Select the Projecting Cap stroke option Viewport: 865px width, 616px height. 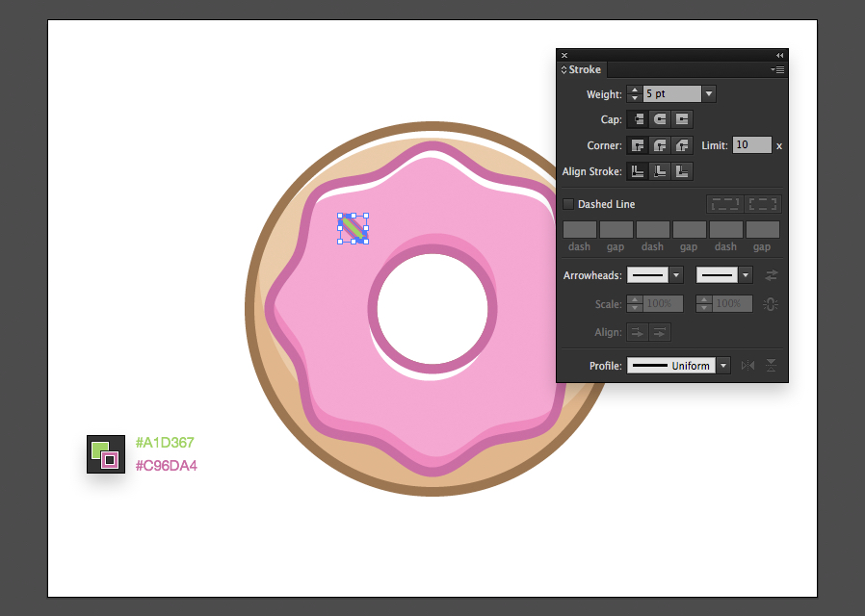coord(682,119)
